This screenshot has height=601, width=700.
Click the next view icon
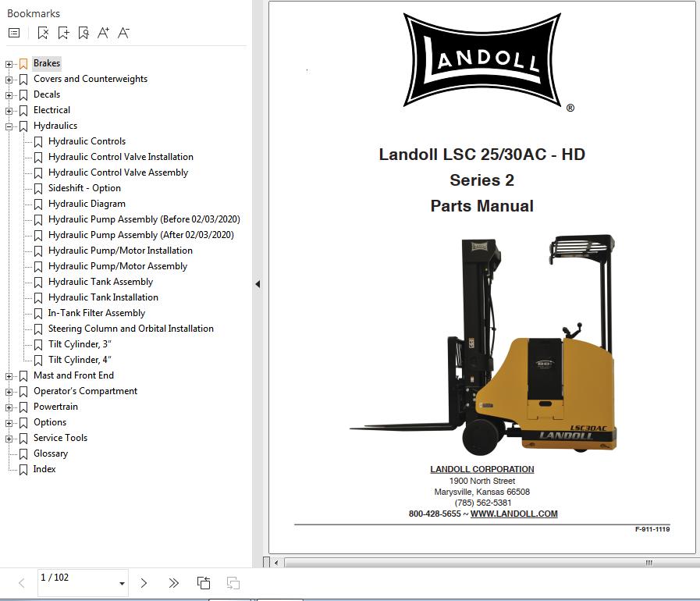[233, 583]
